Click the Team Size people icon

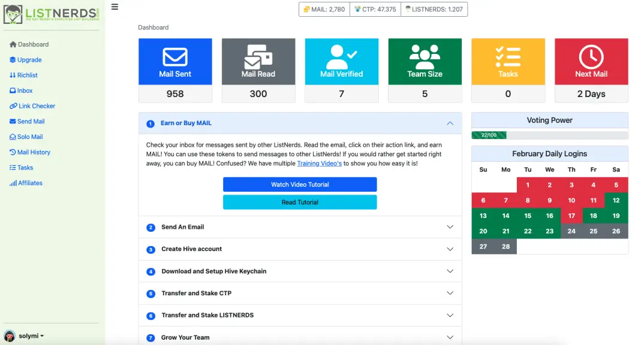[425, 57]
